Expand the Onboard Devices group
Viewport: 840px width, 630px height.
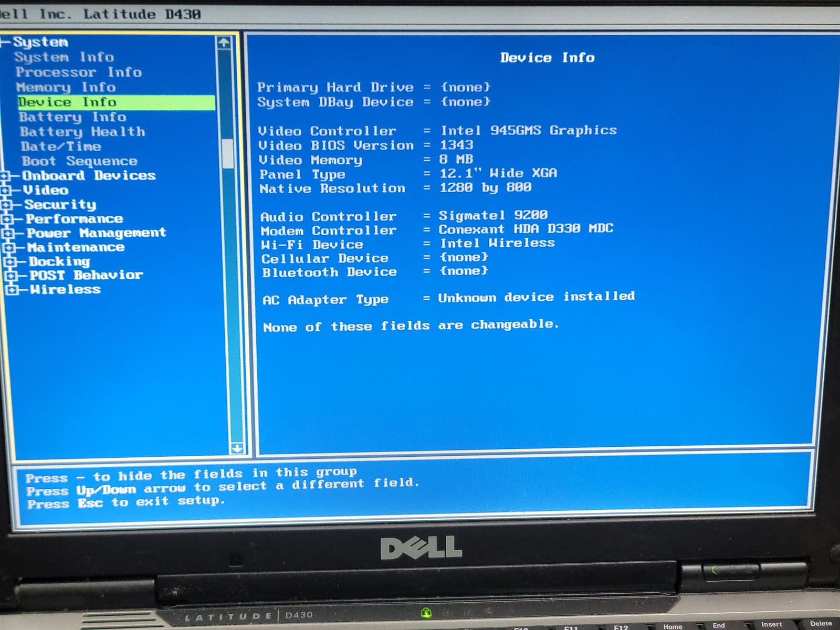point(5,176)
